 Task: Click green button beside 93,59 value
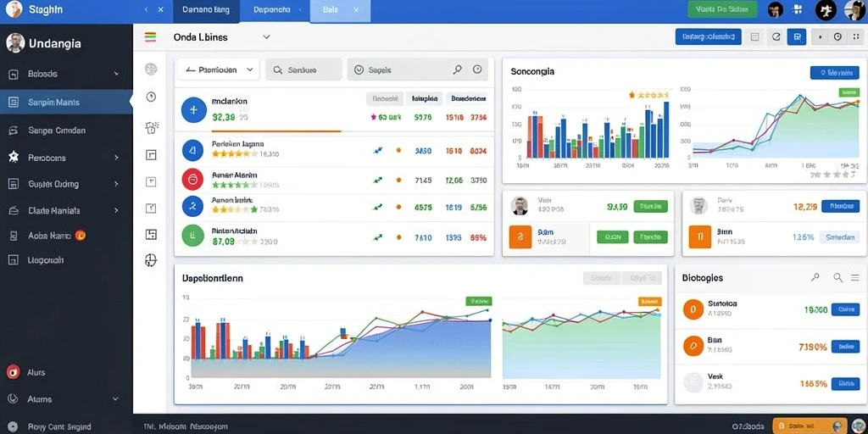point(650,207)
